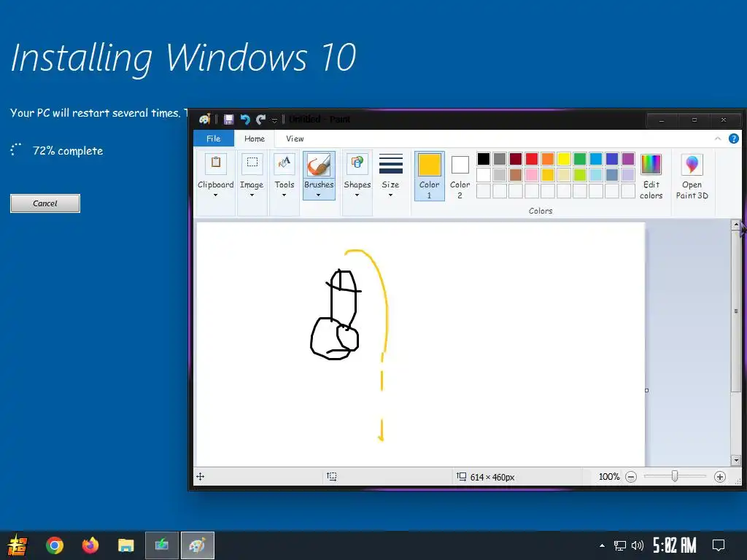Image resolution: width=747 pixels, height=560 pixels.
Task: Pick the lime palette color
Action: 580,175
